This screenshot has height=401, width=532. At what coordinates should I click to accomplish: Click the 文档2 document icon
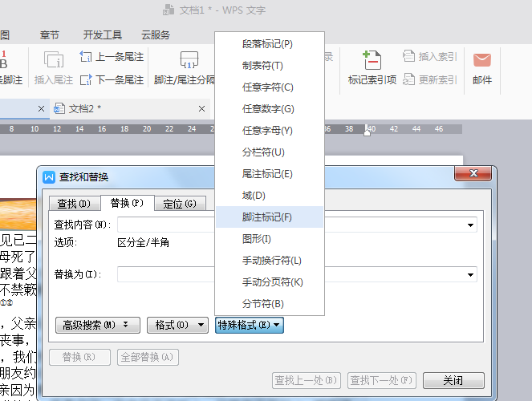tap(59, 108)
